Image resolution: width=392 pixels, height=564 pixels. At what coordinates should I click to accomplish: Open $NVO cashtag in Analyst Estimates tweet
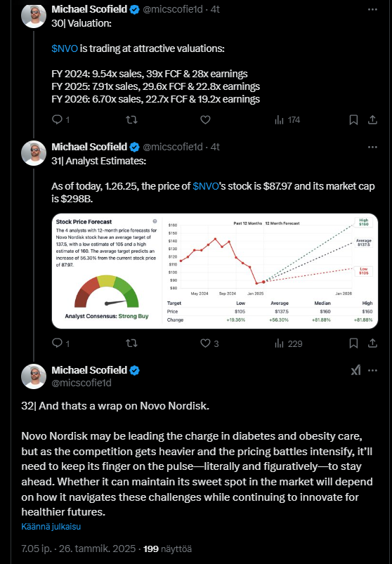206,186
